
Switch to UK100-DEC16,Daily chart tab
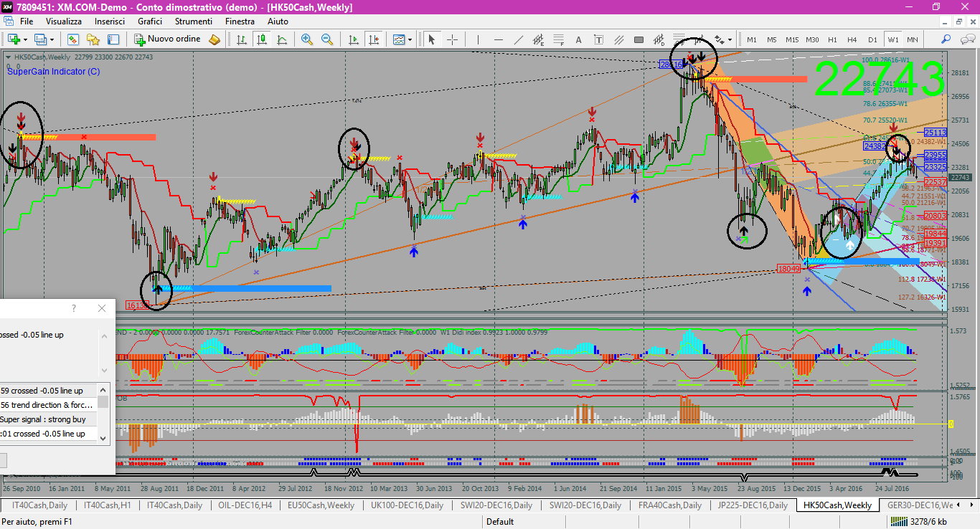(x=407, y=505)
